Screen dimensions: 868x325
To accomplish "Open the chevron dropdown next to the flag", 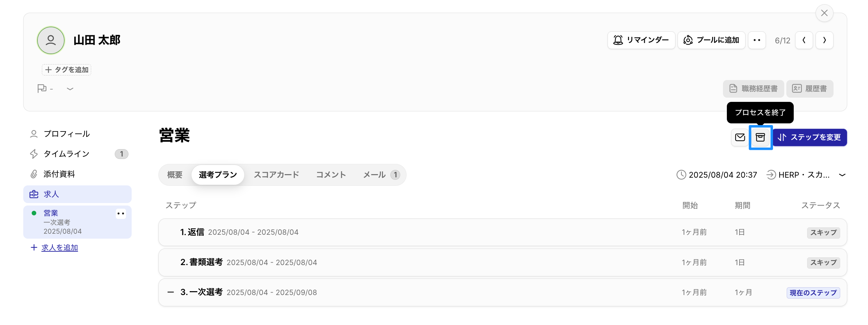I will pos(70,89).
